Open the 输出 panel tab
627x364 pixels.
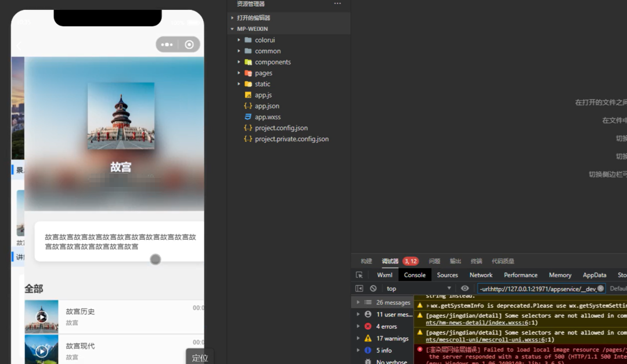point(456,261)
